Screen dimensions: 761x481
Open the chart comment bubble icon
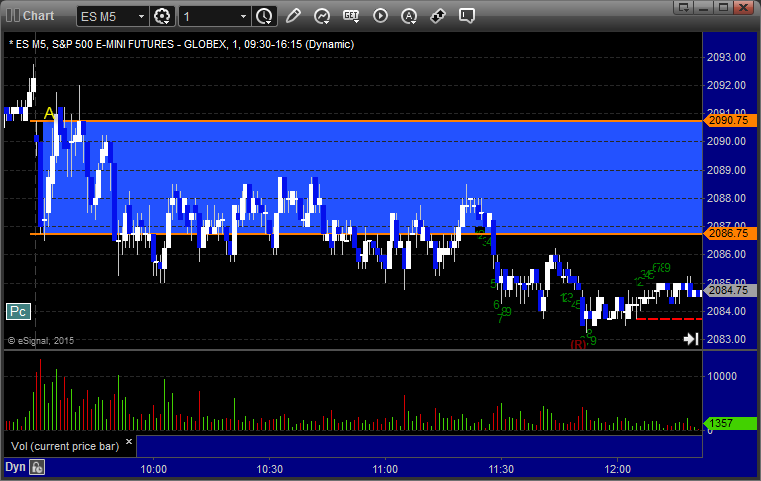(x=467, y=16)
